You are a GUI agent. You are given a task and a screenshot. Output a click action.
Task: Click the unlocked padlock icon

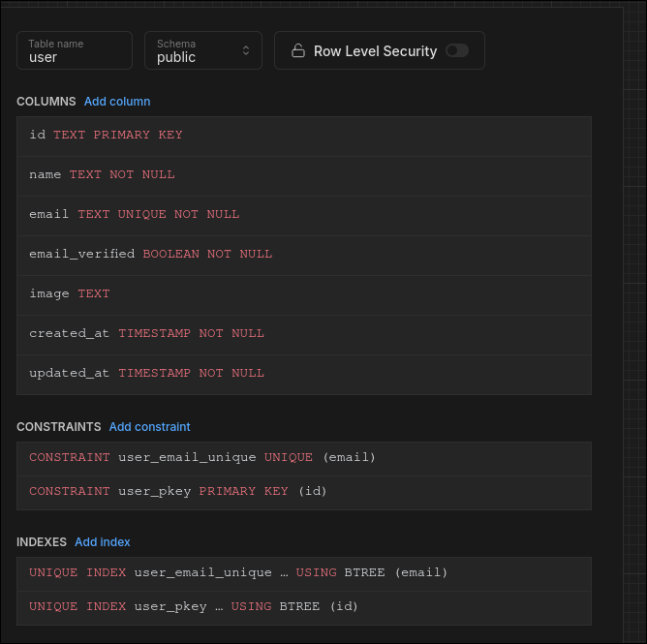pos(298,51)
